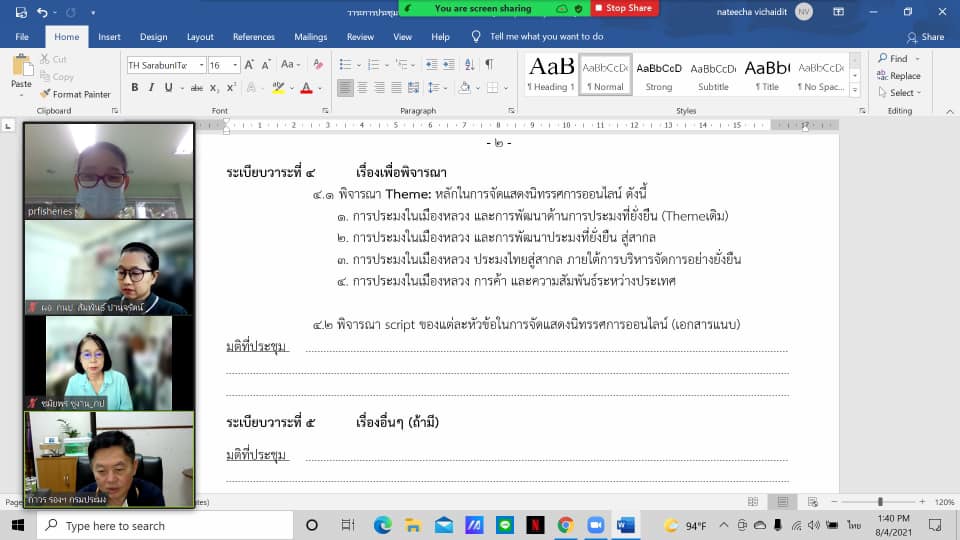This screenshot has width=960, height=540.
Task: Toggle Superscript formatting
Action: 231,88
